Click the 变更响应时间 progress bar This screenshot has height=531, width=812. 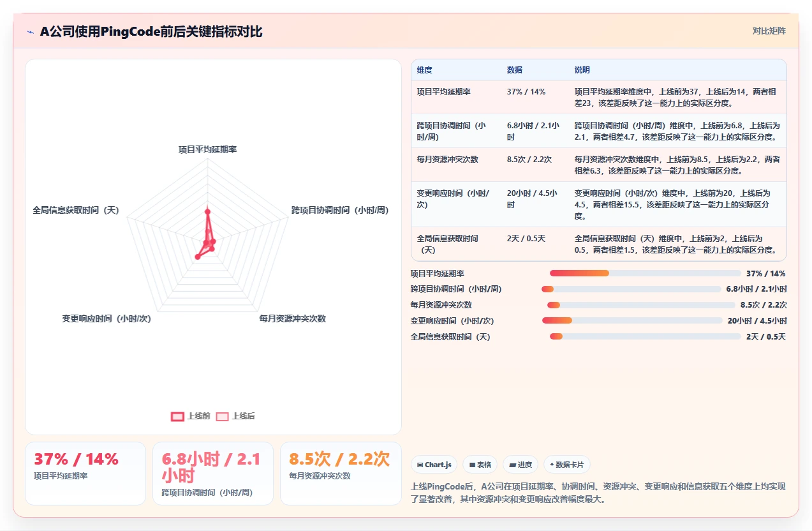632,320
